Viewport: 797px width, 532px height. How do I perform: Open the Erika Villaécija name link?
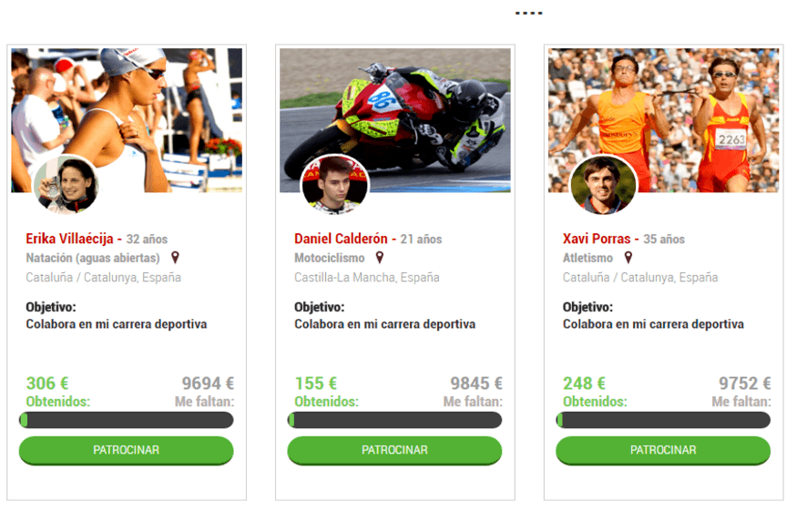point(69,239)
